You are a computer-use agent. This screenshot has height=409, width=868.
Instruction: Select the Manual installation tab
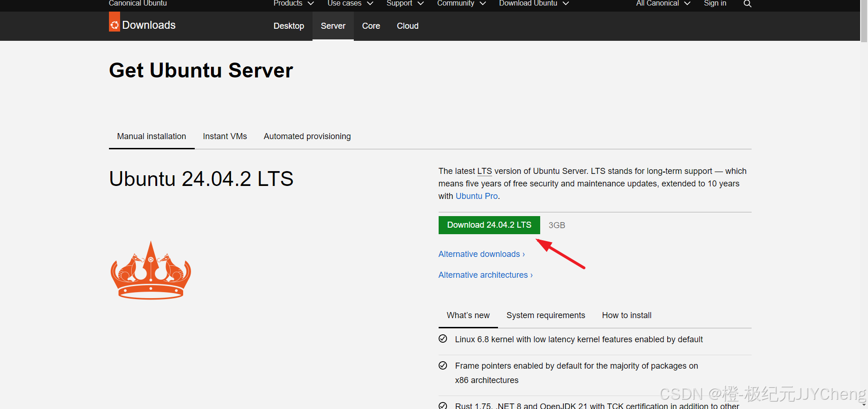[x=152, y=136]
